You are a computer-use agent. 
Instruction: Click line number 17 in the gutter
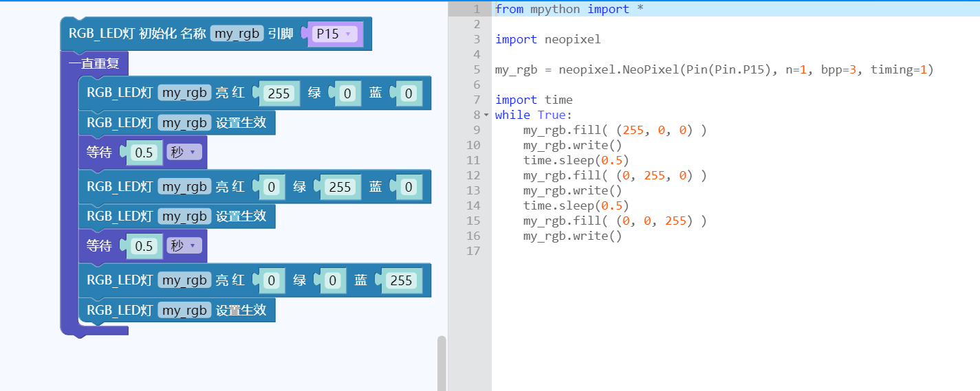point(474,251)
